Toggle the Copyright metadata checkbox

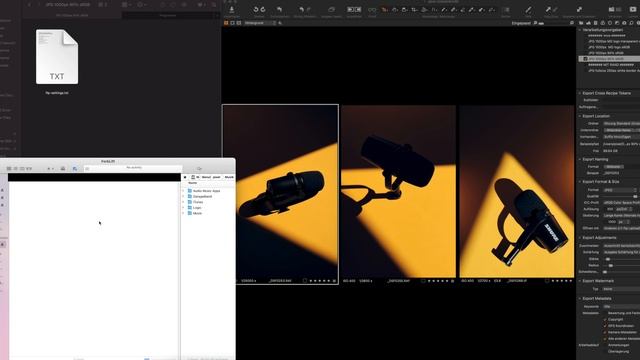(x=605, y=319)
